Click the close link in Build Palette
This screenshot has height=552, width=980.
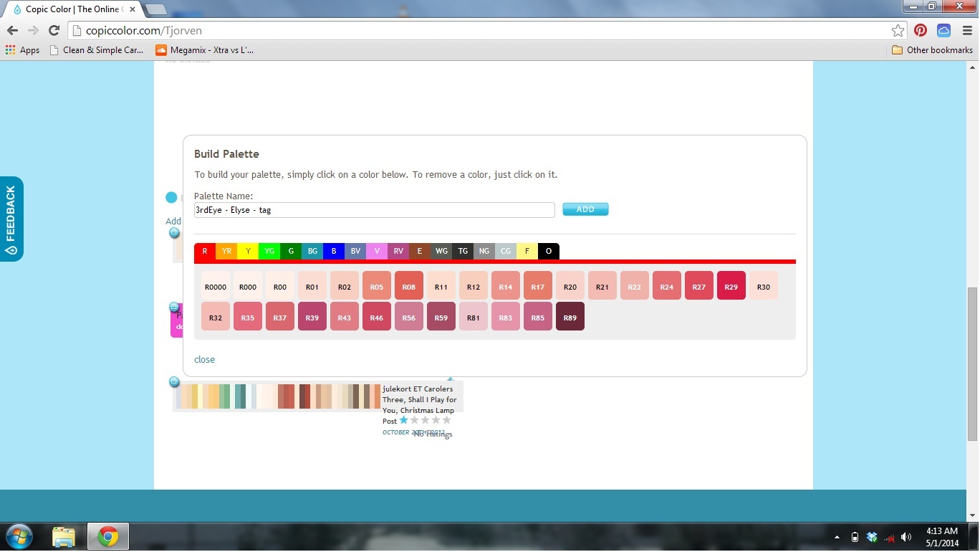(x=204, y=360)
